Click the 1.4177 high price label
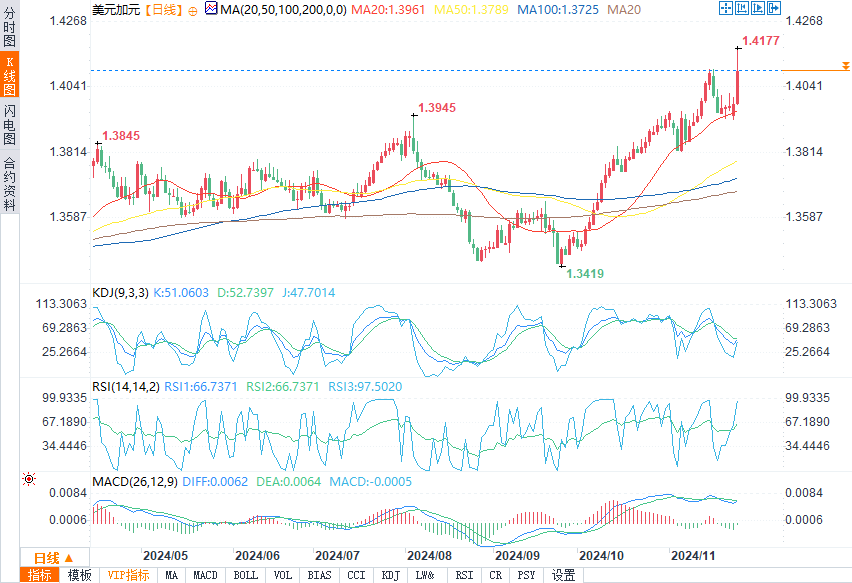 (761, 41)
